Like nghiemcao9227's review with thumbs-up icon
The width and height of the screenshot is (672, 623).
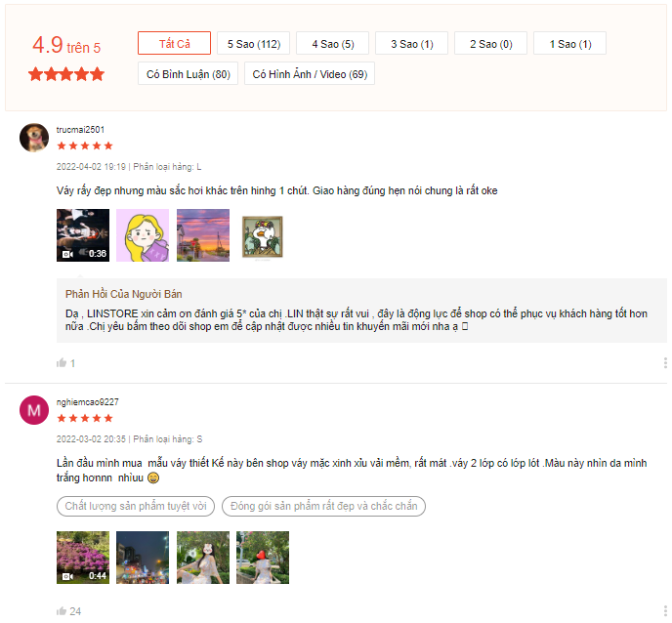point(62,611)
